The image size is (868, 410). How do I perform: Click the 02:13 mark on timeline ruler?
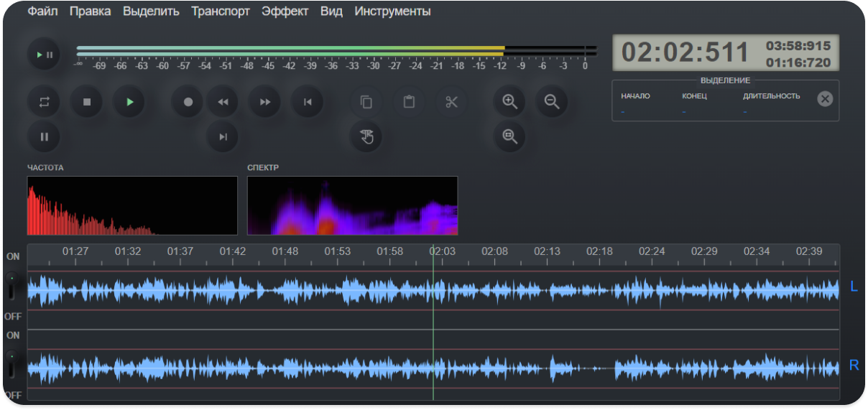tap(547, 252)
